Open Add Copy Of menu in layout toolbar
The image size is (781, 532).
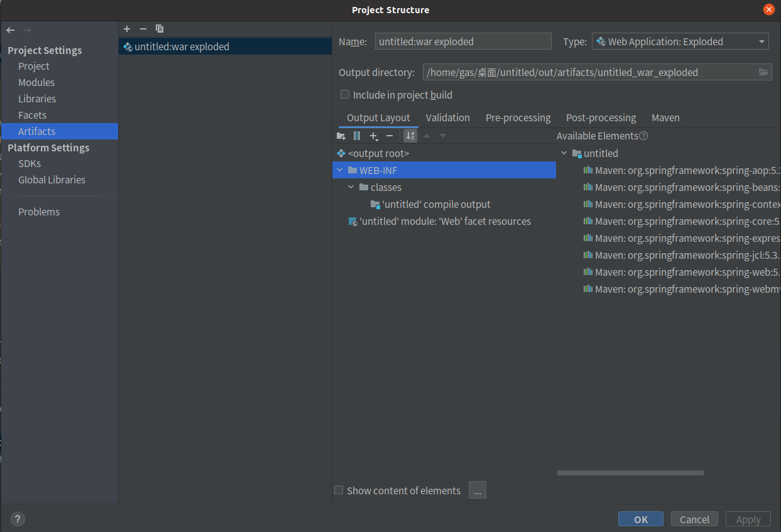(374, 136)
